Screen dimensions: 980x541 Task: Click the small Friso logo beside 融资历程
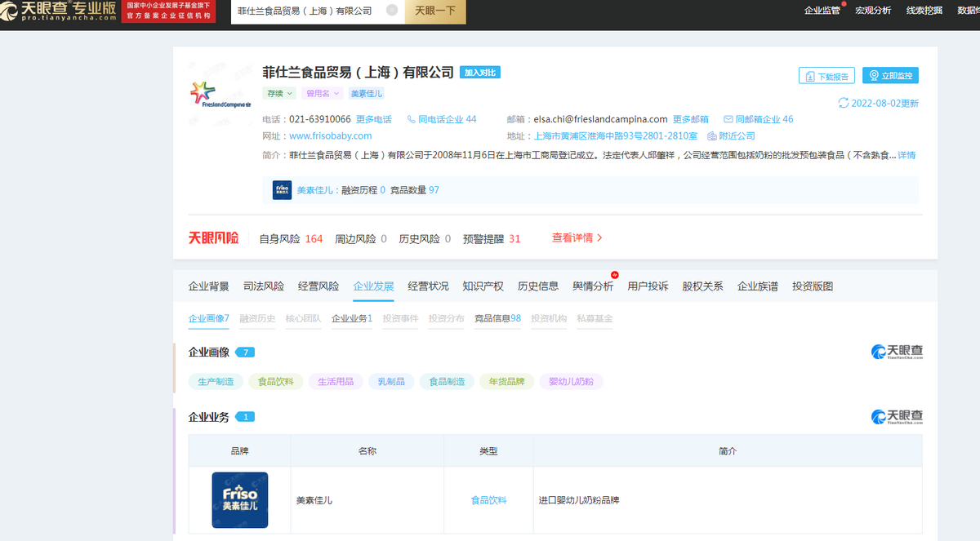[x=282, y=190]
